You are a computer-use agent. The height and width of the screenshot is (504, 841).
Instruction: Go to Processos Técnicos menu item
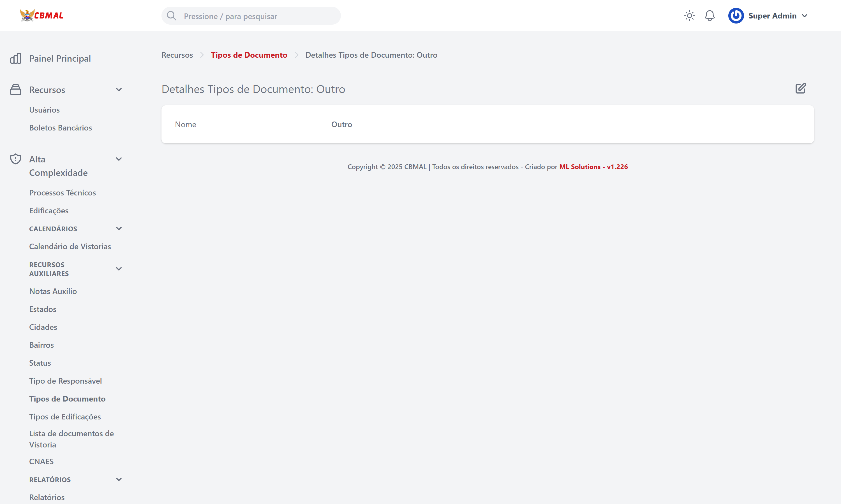(x=63, y=193)
